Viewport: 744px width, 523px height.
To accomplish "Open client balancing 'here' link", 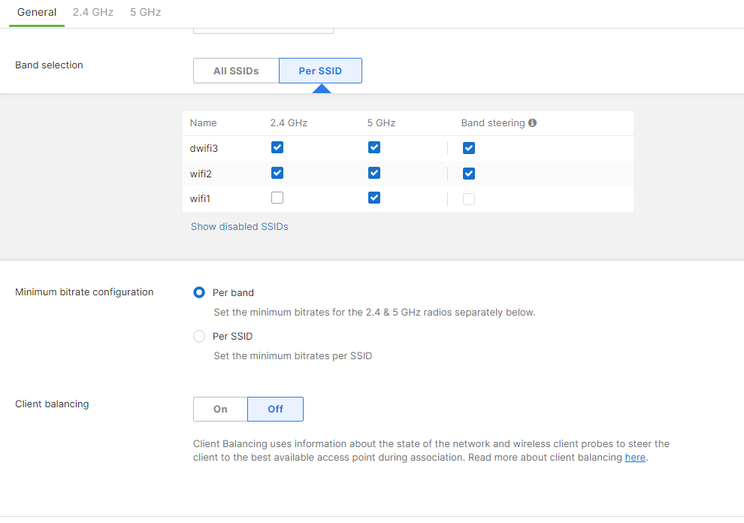I will (635, 458).
